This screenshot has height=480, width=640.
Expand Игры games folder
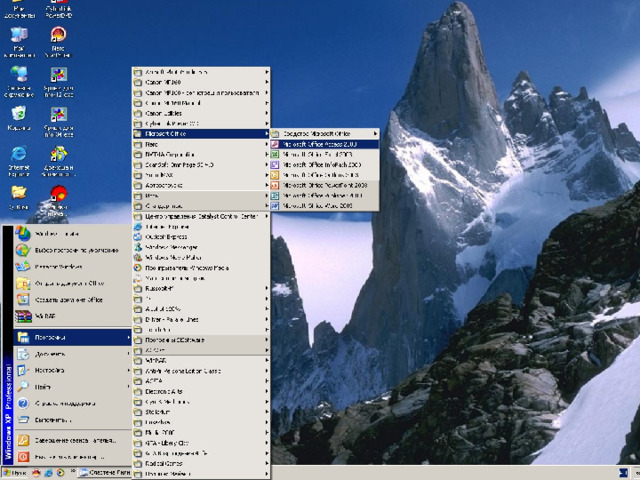pos(201,196)
